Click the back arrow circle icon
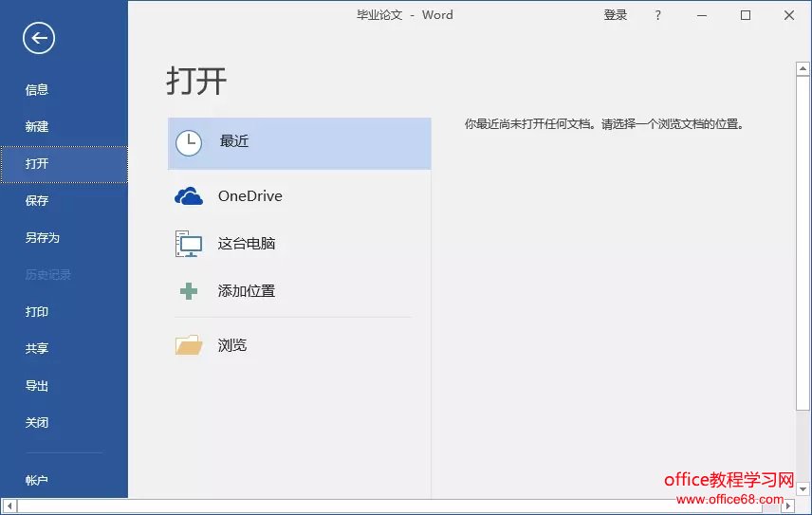812x515 pixels. pyautogui.click(x=39, y=38)
